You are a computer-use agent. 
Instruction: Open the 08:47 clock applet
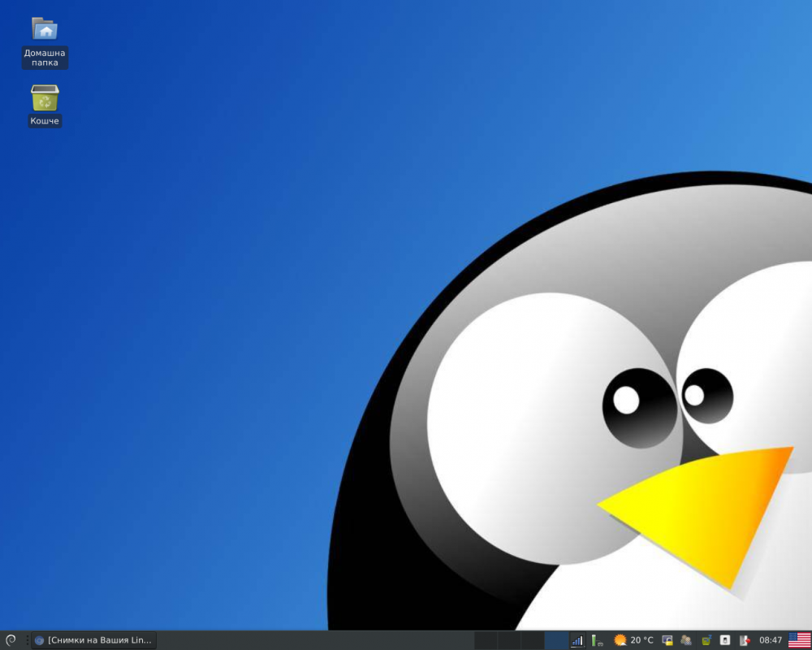[x=771, y=640]
